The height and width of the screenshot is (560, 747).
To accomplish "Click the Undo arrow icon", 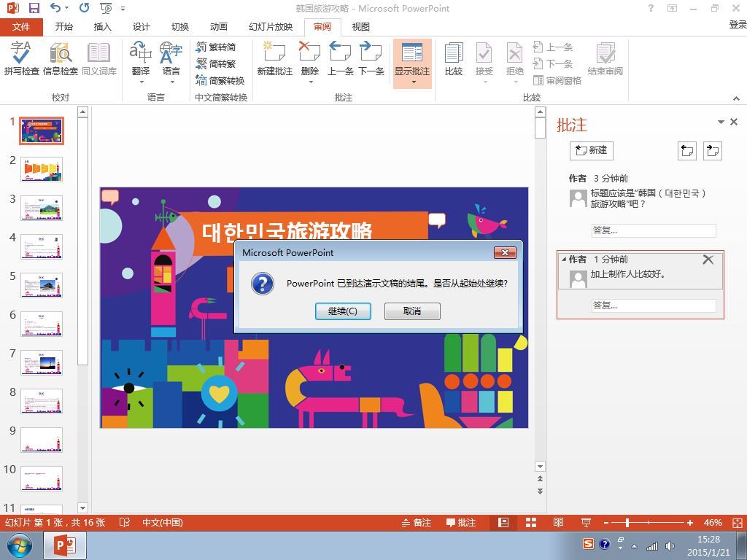I will click(x=55, y=7).
